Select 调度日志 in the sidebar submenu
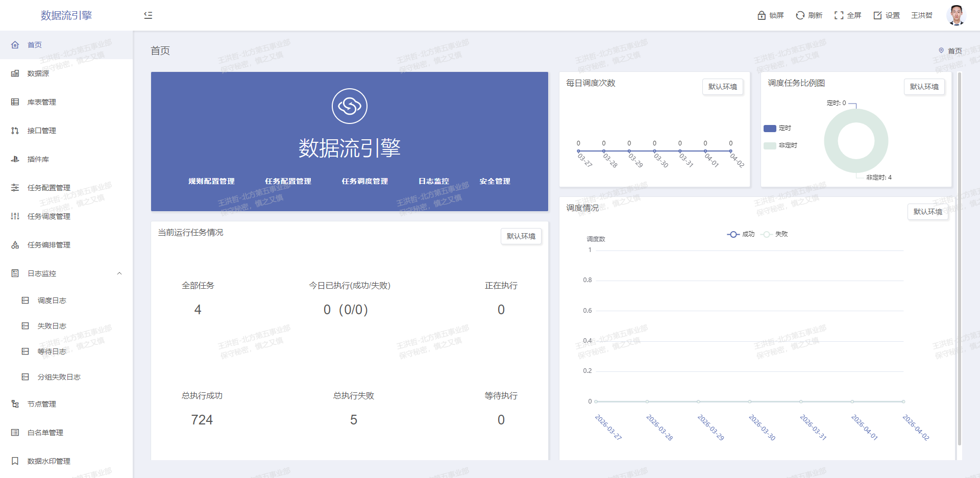Viewport: 980px width, 478px height. pyautogui.click(x=52, y=300)
